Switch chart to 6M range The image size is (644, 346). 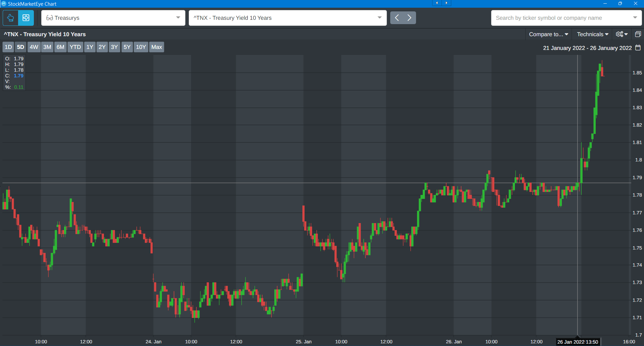pos(60,47)
